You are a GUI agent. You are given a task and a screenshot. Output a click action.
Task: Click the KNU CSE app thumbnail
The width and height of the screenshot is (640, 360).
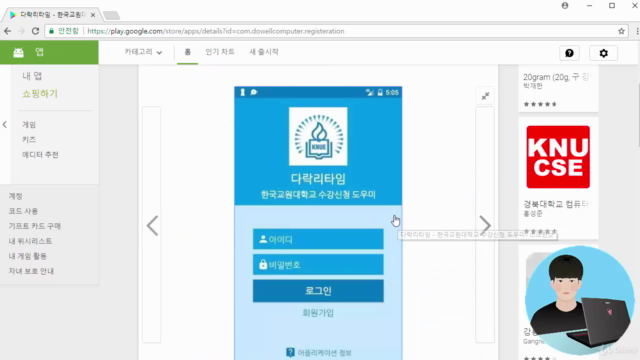pyautogui.click(x=558, y=157)
